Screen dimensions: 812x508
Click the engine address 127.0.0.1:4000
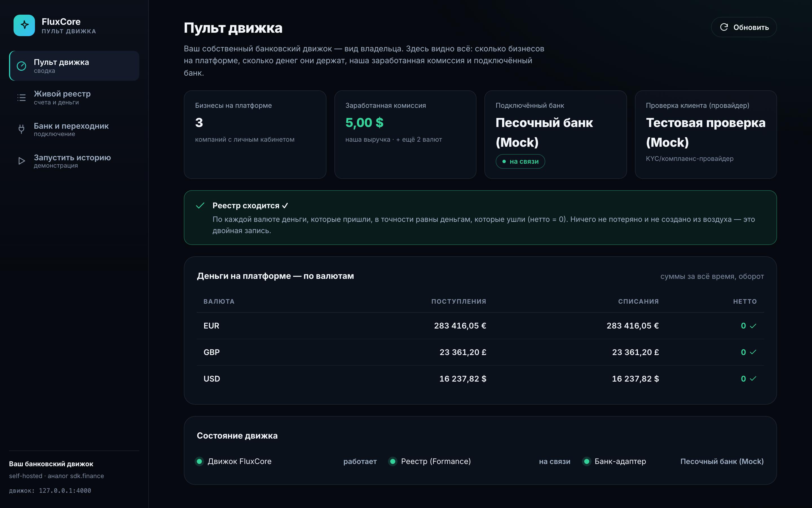(x=65, y=491)
